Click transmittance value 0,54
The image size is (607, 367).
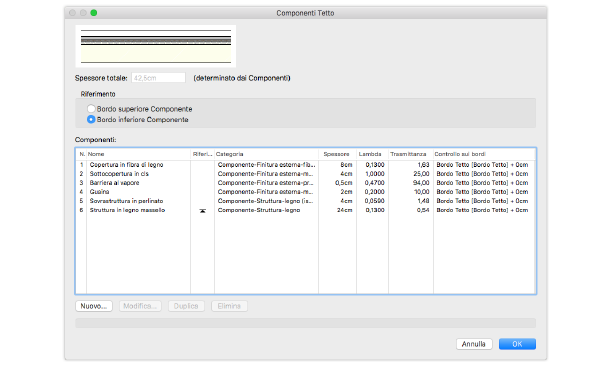[x=423, y=210]
